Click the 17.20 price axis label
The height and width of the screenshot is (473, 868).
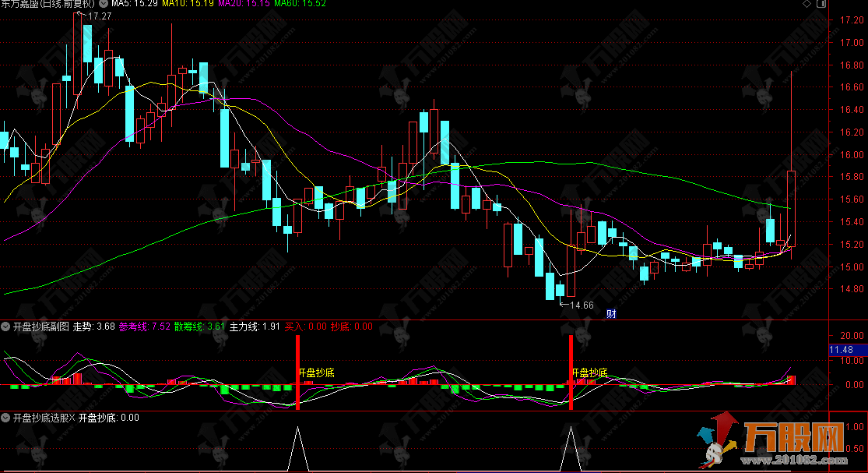(x=852, y=20)
